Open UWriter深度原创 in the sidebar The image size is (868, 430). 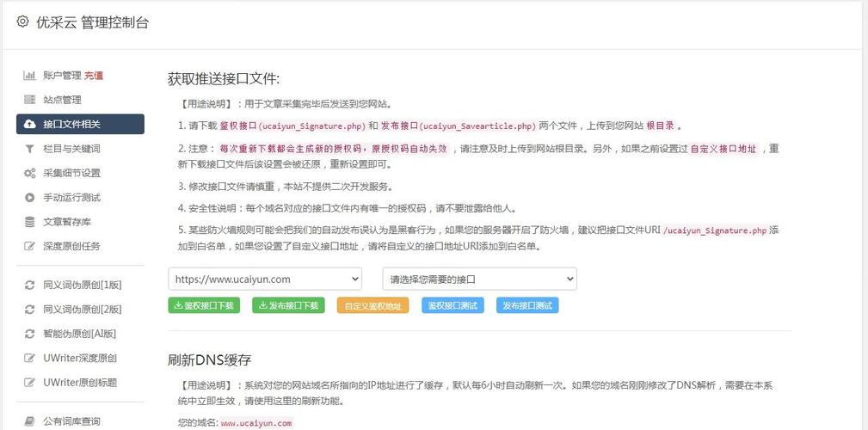pos(80,358)
